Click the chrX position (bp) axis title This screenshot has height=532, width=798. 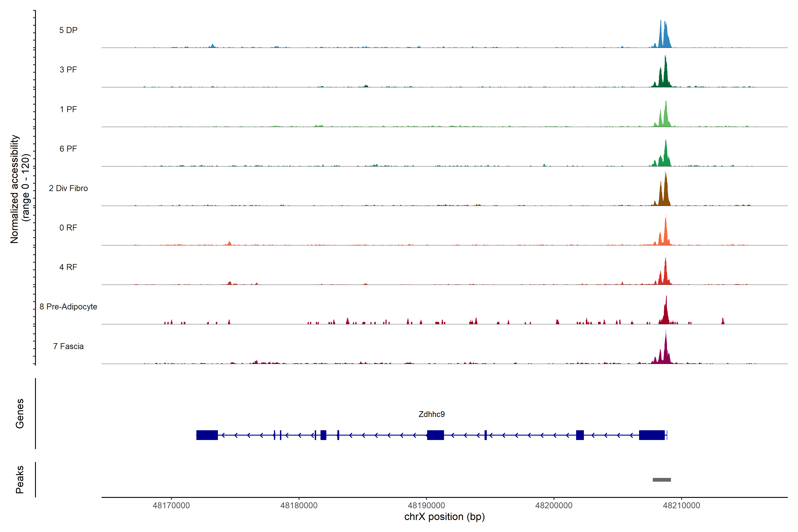click(444, 517)
